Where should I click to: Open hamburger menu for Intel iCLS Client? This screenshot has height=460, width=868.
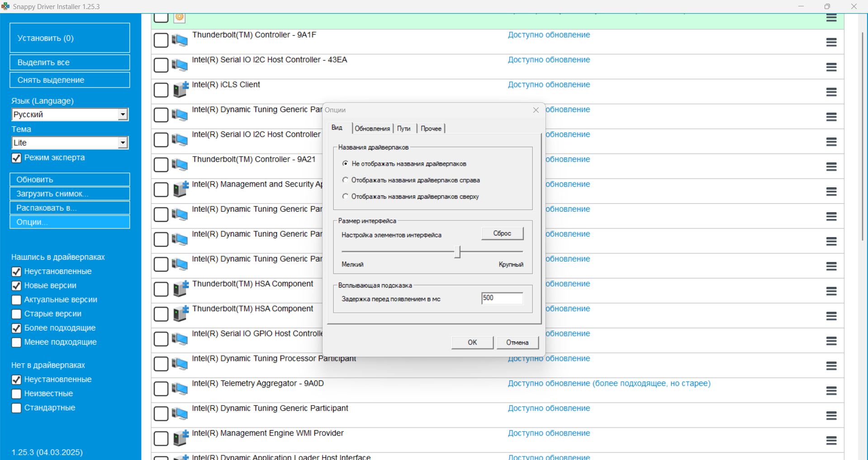click(831, 92)
